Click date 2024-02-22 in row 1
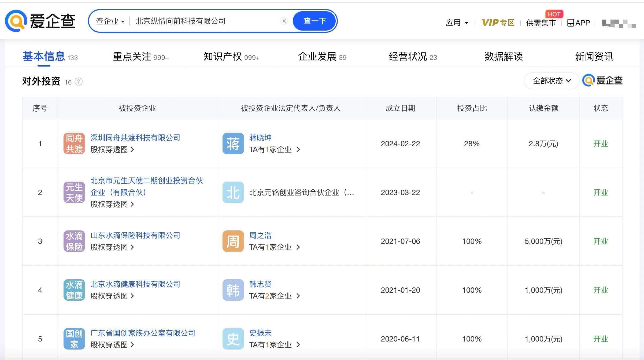Screen dimensions: 644x360 [x=400, y=144]
